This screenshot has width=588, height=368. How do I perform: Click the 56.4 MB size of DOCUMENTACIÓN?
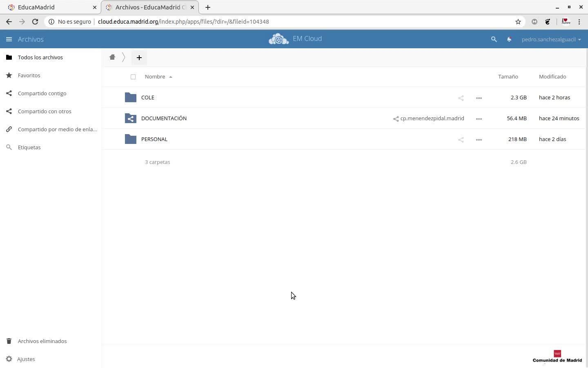(517, 118)
